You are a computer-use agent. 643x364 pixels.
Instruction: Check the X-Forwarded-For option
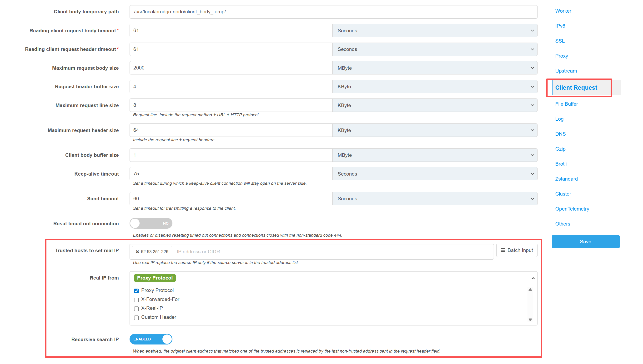pos(136,300)
